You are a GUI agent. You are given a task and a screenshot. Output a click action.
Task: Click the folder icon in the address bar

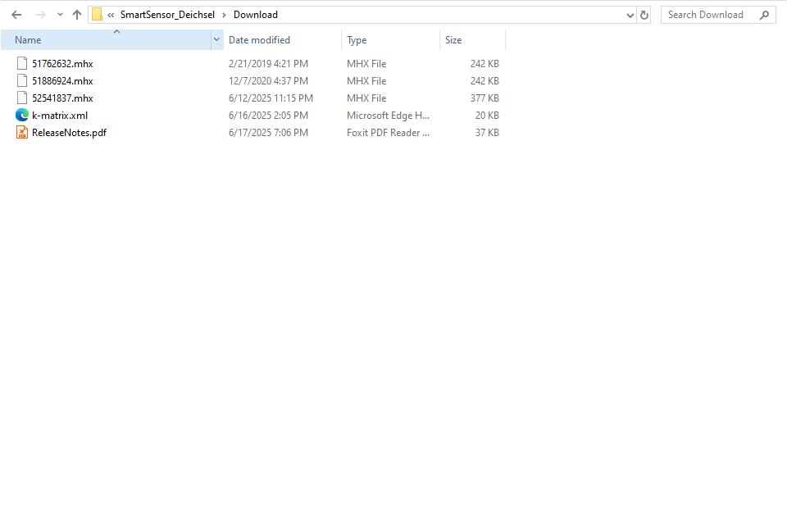97,14
